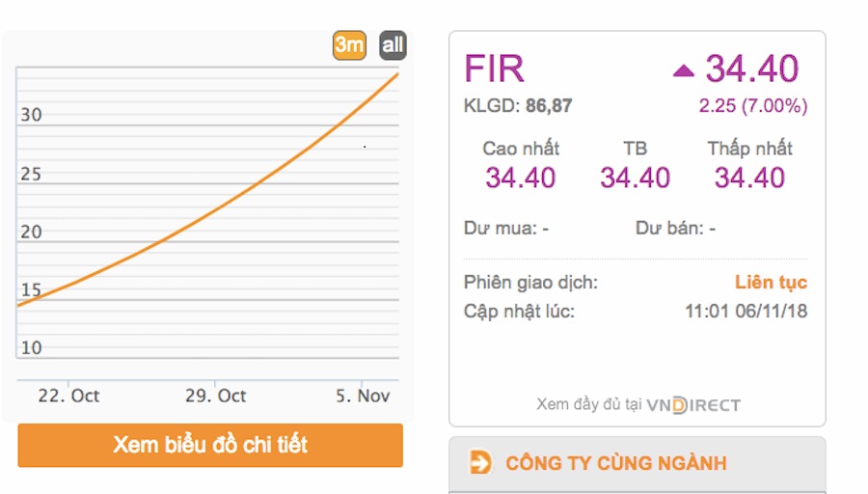This screenshot has height=494, width=868.
Task: Click the 22. Oct axis label
Action: click(x=68, y=396)
